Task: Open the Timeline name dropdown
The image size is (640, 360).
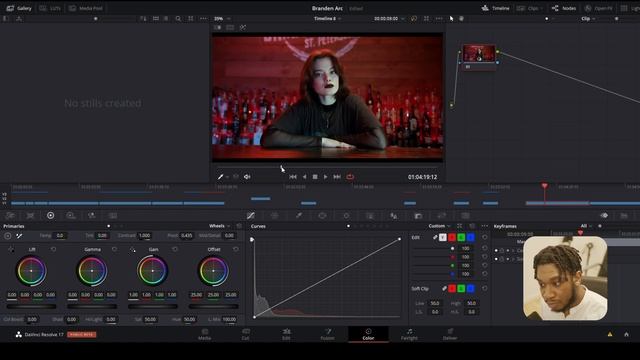Action: tap(327, 19)
